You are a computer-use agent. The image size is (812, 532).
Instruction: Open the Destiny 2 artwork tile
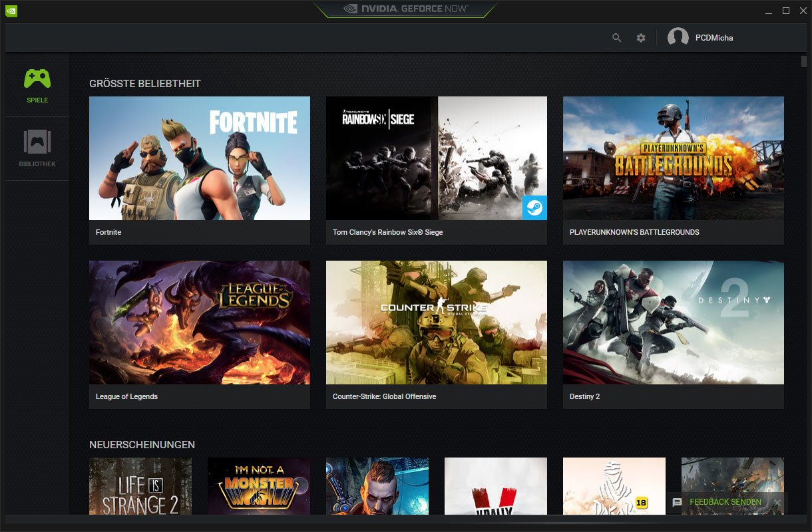[x=674, y=323]
